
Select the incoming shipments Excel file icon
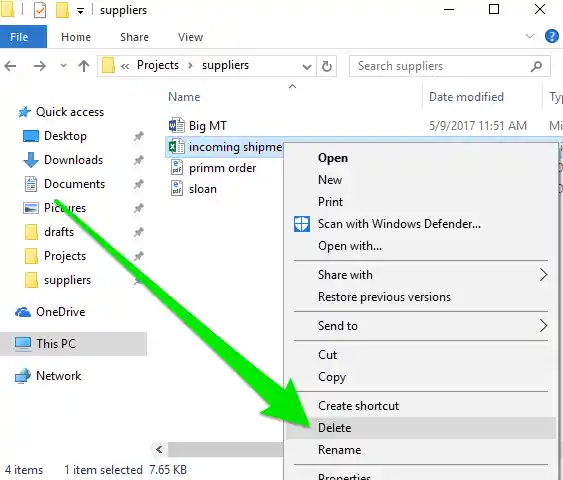(x=177, y=146)
